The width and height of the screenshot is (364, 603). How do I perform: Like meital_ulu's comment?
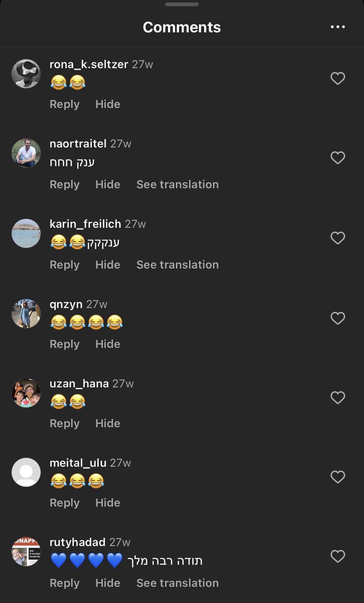(x=338, y=477)
